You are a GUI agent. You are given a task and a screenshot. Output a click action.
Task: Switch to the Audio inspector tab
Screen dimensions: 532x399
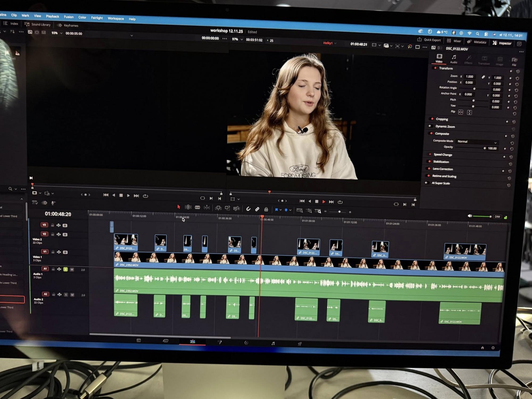click(454, 59)
